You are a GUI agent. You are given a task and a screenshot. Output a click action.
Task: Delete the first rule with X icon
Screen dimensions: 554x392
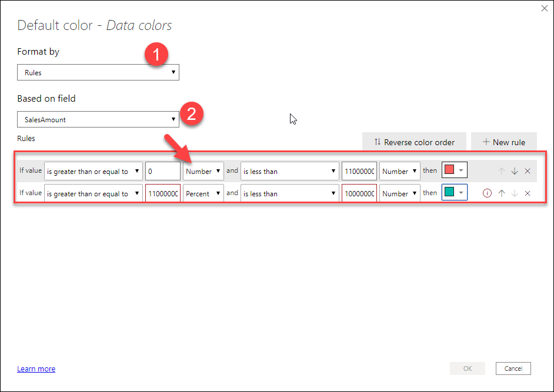528,171
